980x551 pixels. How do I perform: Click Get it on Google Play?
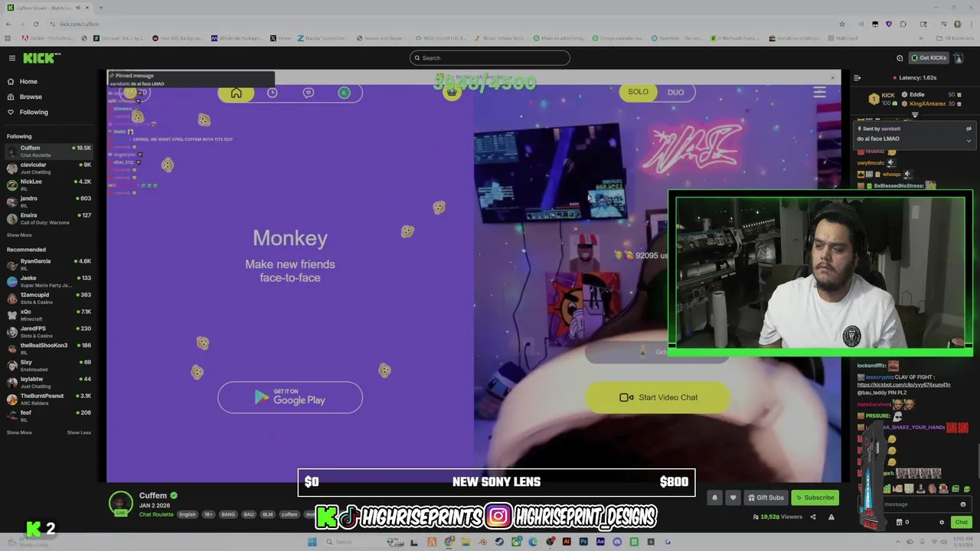pyautogui.click(x=290, y=397)
